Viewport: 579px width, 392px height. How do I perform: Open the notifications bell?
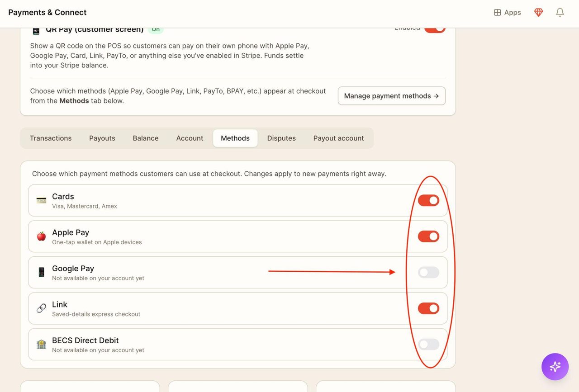coord(560,13)
